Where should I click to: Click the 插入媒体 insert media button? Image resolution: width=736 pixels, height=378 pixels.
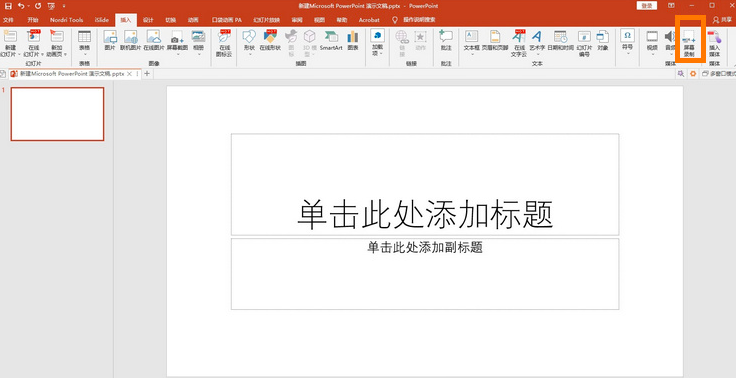point(714,43)
